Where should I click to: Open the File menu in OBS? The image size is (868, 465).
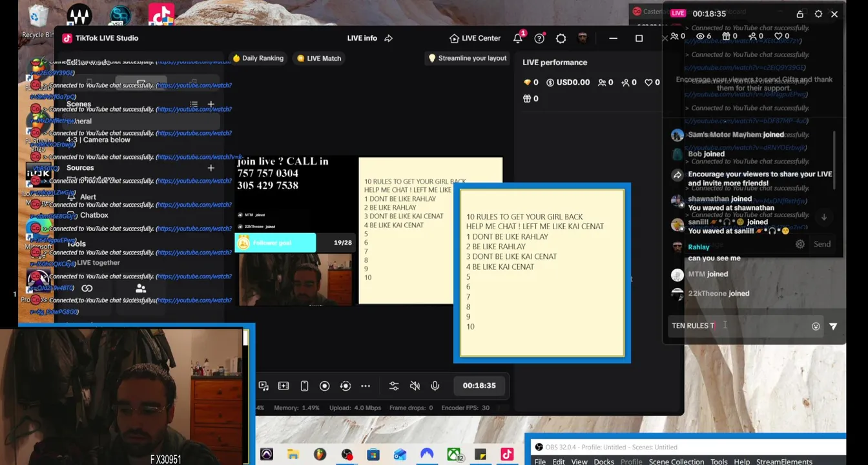(x=540, y=461)
